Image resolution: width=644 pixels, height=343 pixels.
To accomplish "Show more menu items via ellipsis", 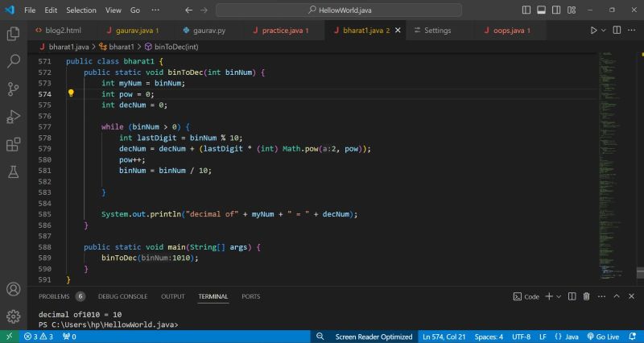I will [155, 10].
